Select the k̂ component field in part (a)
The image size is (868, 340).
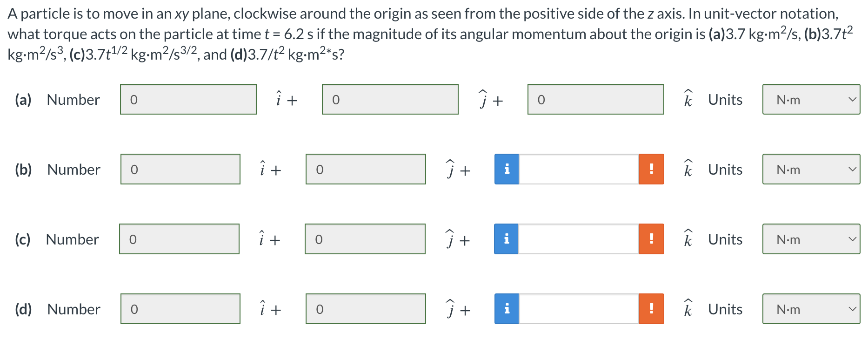click(x=595, y=99)
